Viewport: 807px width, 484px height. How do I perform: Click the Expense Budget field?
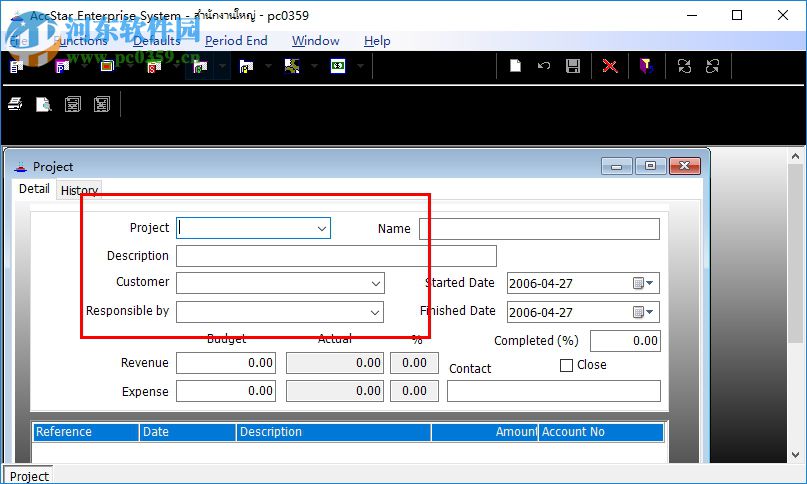coord(226,391)
